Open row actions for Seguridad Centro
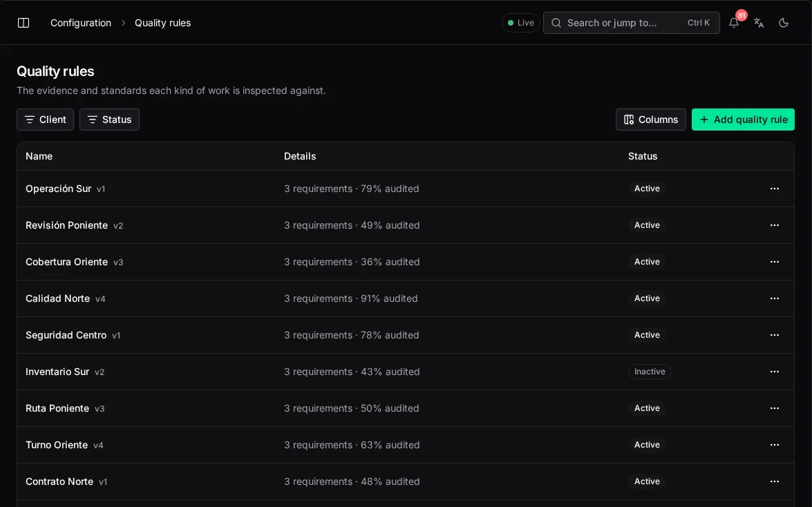Screen dimensions: 812x507 coord(774,335)
